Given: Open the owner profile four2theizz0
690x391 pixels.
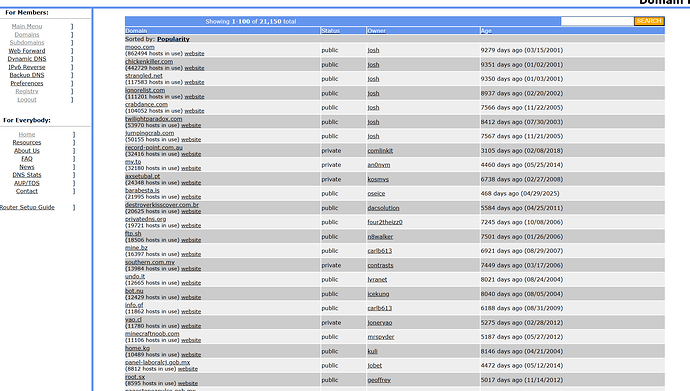Looking at the screenshot, I should tap(385, 222).
